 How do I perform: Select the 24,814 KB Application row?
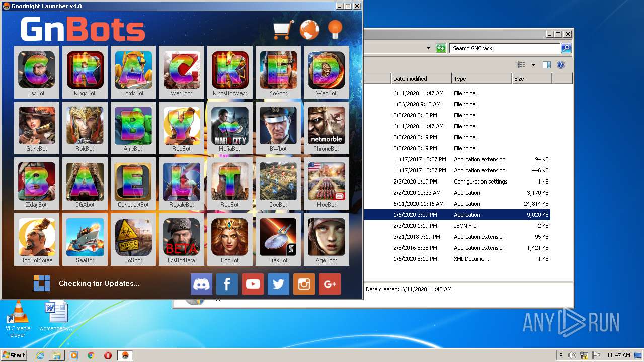pyautogui.click(x=457, y=204)
